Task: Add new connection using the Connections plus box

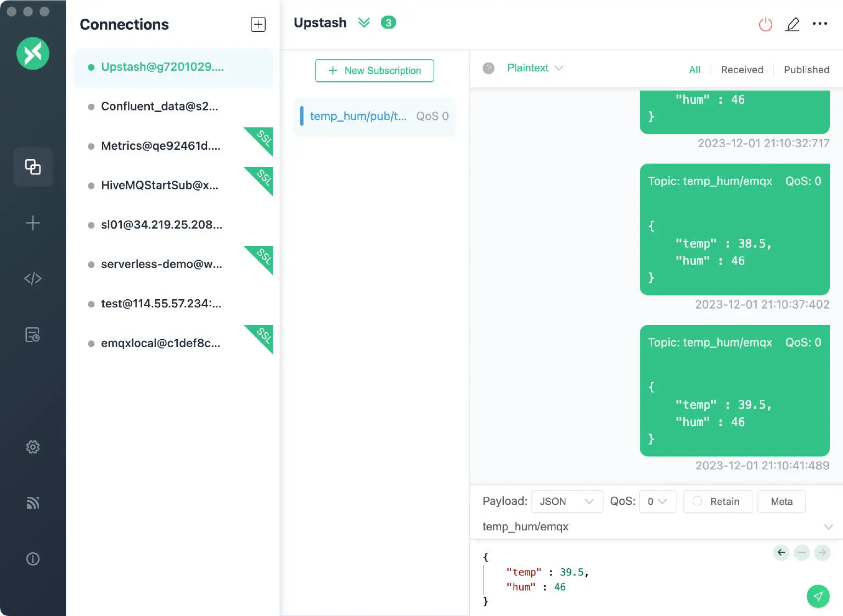Action: click(258, 24)
